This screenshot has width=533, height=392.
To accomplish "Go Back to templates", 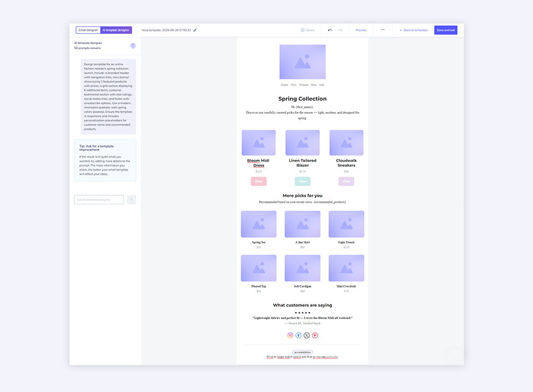I will pos(414,30).
